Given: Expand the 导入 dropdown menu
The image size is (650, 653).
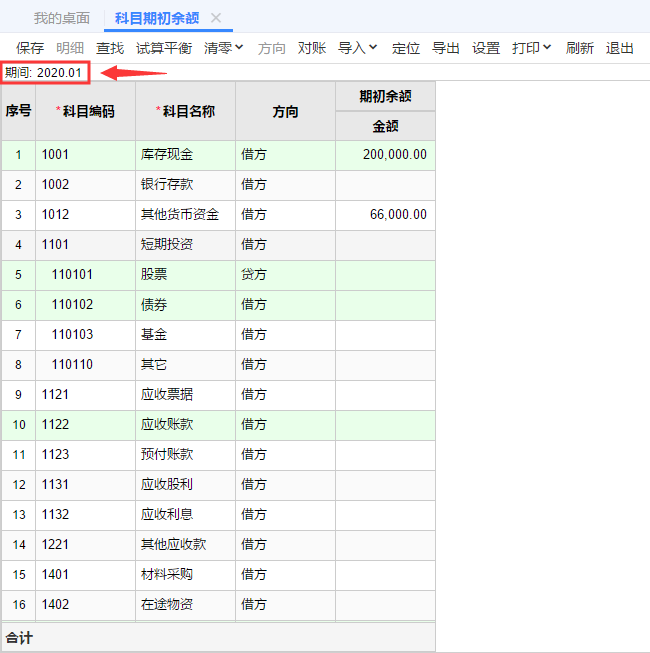Looking at the screenshot, I should coord(358,48).
